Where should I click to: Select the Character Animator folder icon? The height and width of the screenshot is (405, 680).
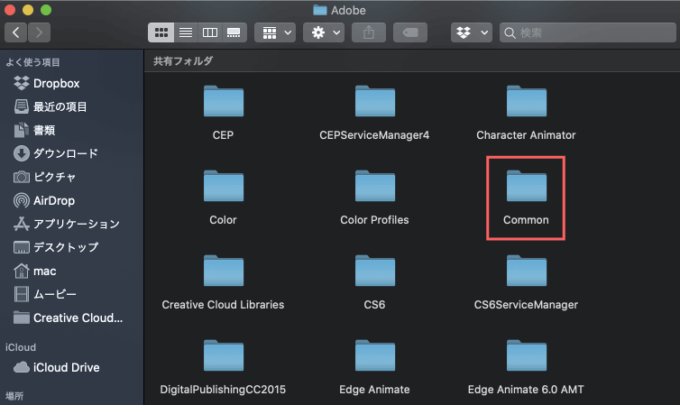526,101
